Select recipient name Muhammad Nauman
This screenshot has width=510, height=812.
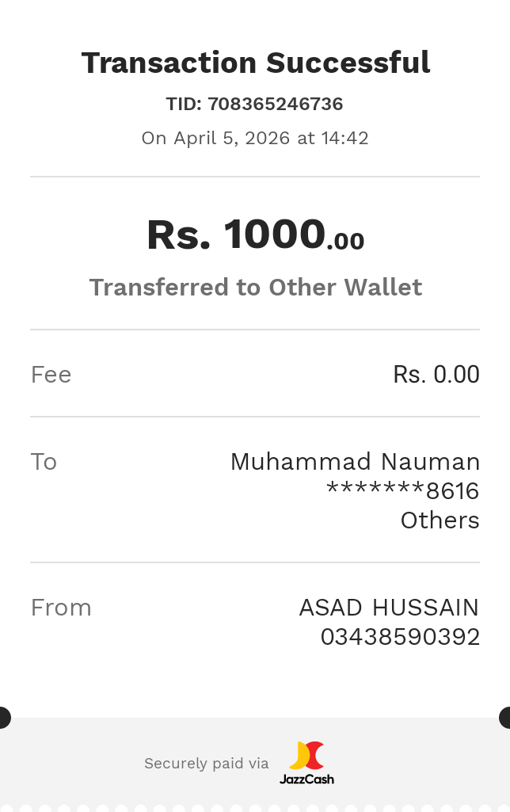pyautogui.click(x=355, y=461)
